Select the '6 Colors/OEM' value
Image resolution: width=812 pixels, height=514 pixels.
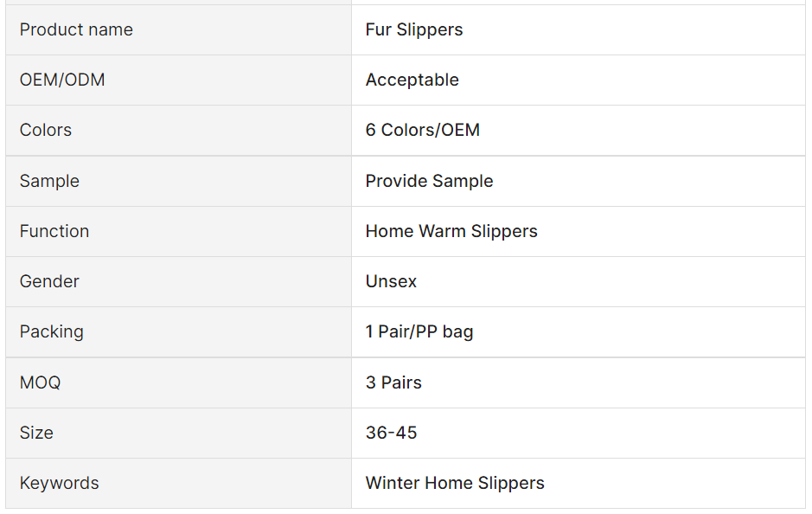click(423, 130)
